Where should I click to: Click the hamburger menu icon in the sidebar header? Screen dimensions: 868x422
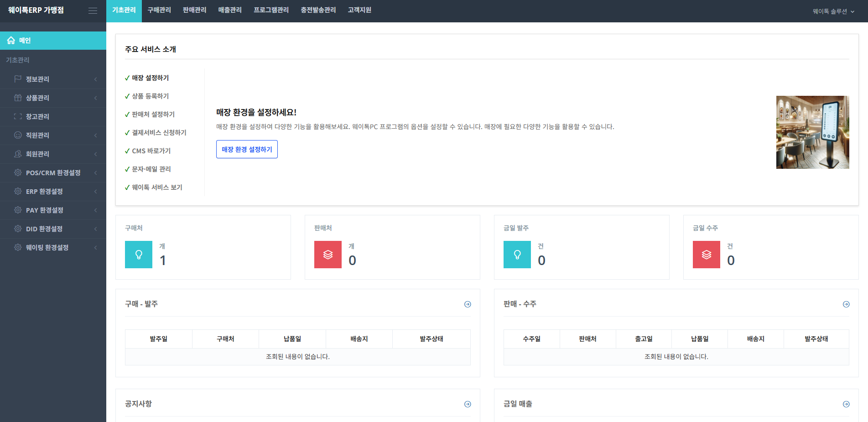tap(93, 10)
